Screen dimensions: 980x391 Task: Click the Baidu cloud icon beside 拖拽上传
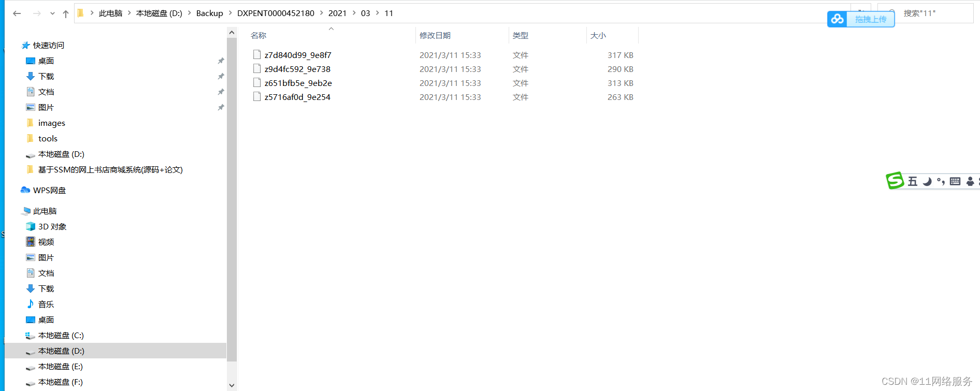pyautogui.click(x=838, y=19)
